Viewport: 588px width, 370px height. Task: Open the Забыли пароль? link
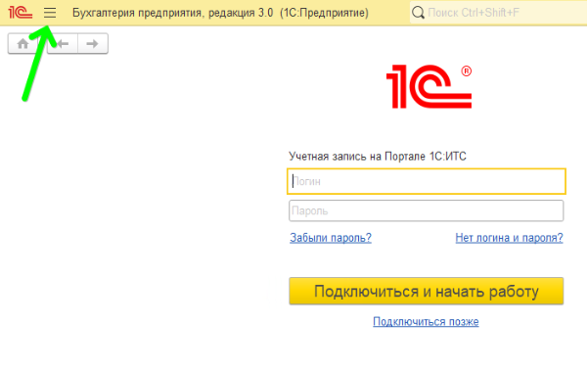[331, 238]
